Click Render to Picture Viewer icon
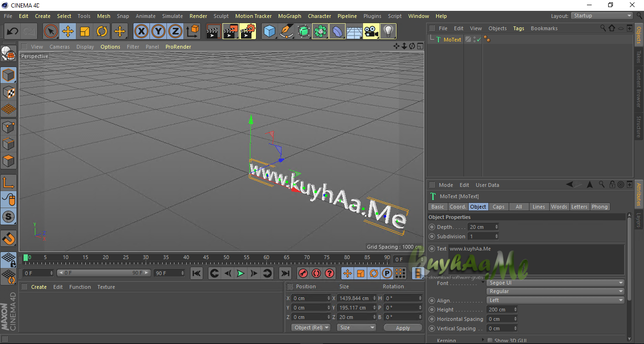 231,32
